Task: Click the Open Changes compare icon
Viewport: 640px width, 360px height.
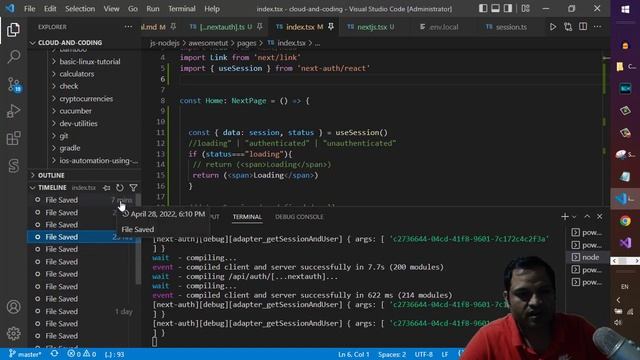Action: [568, 27]
